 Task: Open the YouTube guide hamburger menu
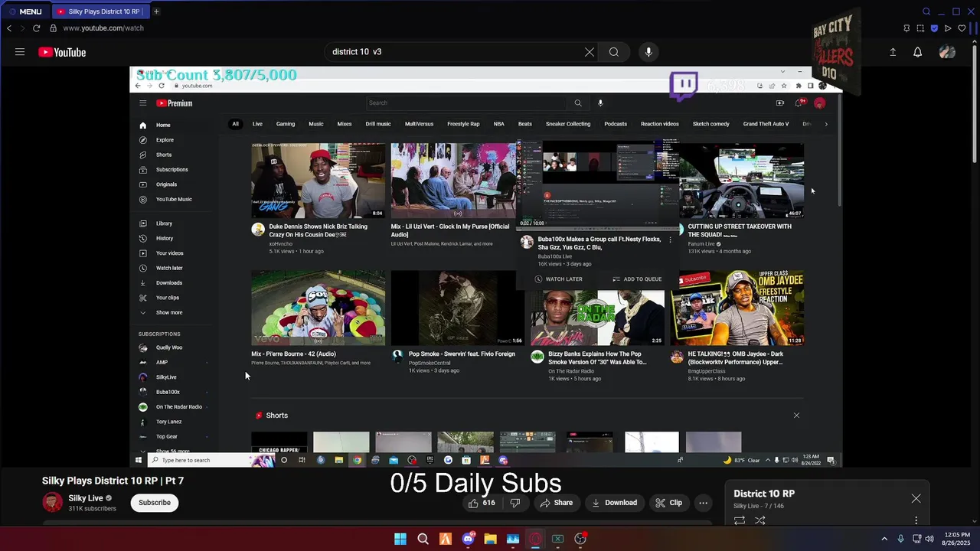pyautogui.click(x=20, y=52)
